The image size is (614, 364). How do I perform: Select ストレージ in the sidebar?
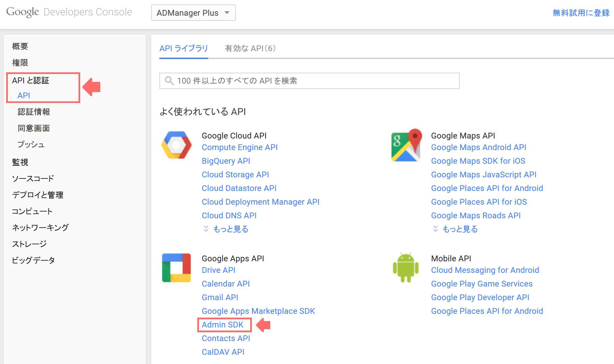[29, 244]
